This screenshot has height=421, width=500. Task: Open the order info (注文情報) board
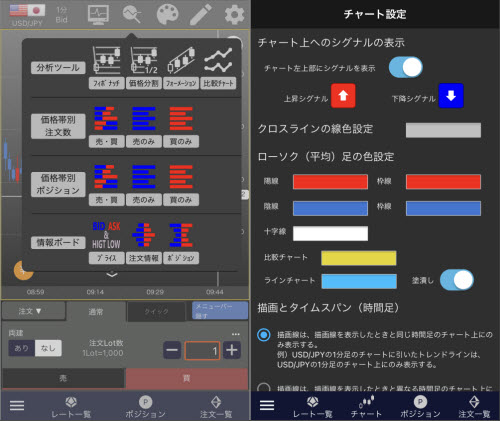144,243
